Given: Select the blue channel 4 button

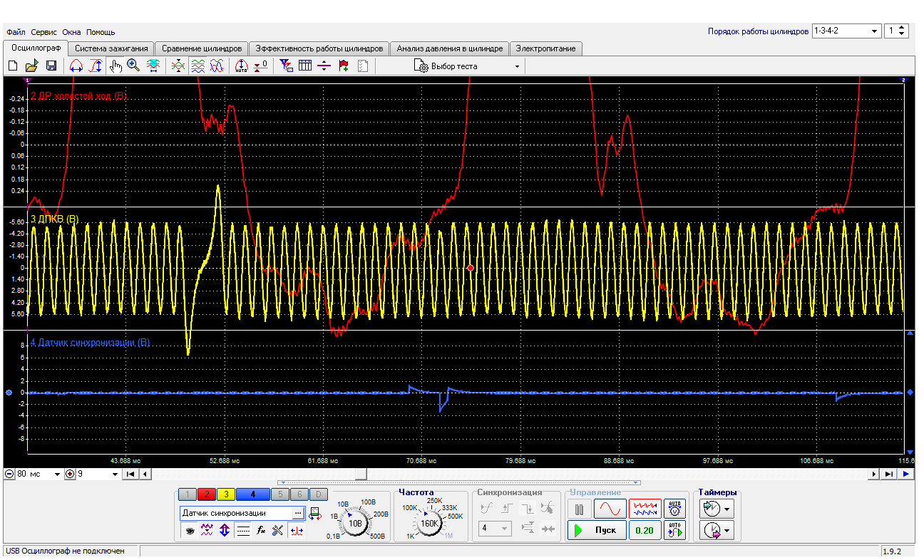Looking at the screenshot, I should [253, 494].
